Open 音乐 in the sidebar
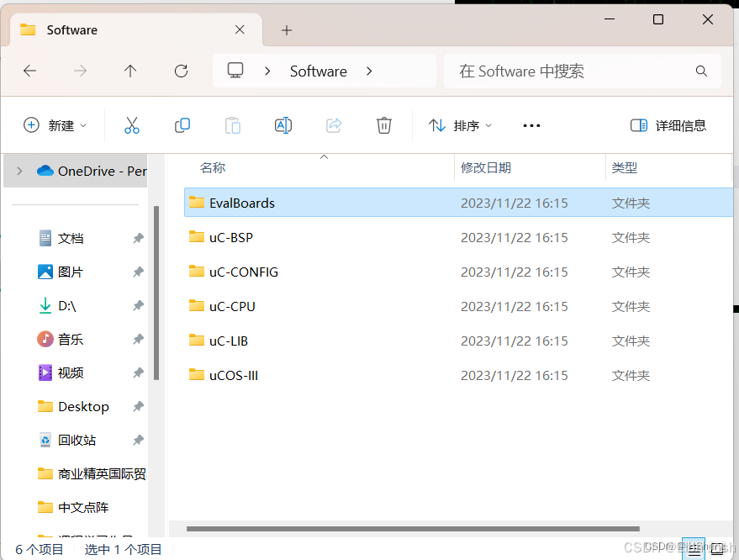The image size is (739, 560). tap(71, 340)
